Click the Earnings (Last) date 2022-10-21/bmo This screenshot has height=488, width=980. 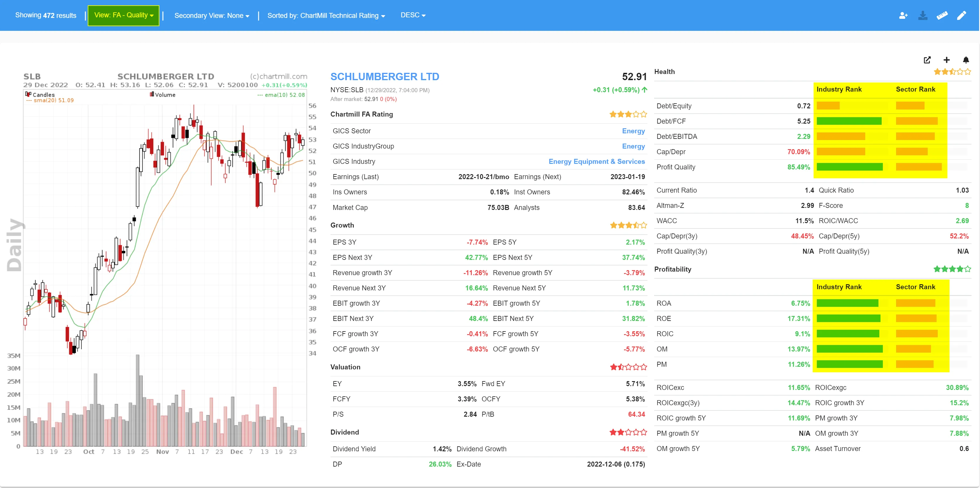(483, 177)
